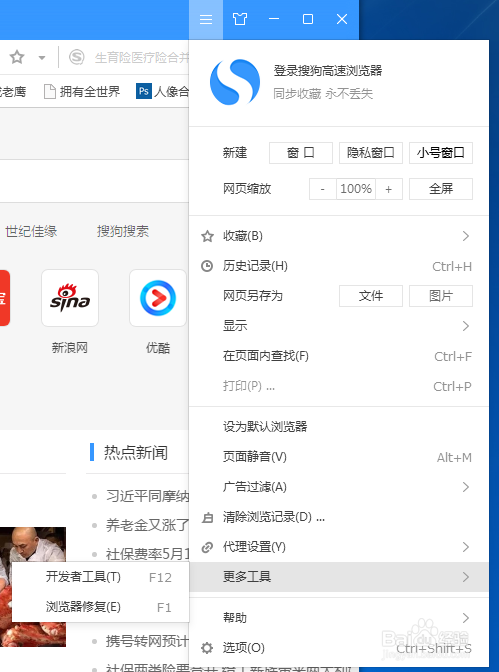Select 浏览器修复(E) in submenu
The height and width of the screenshot is (672, 499).
[x=101, y=607]
